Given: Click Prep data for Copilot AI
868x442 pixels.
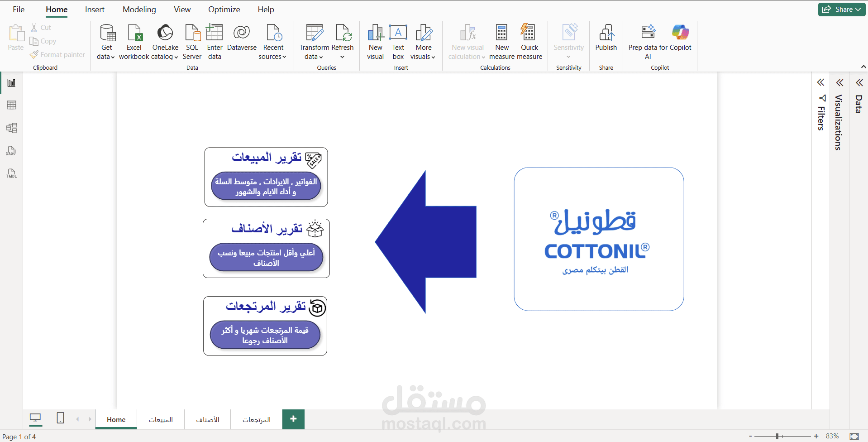Looking at the screenshot, I should click(648, 41).
